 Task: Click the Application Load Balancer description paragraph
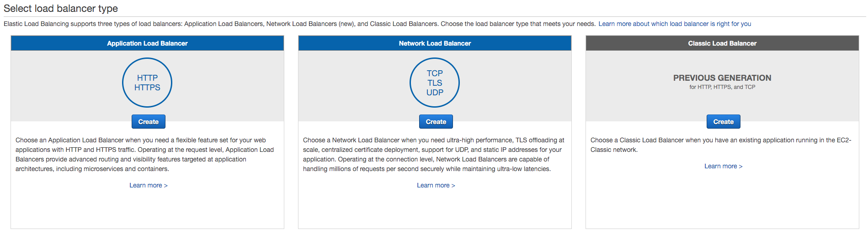click(x=145, y=155)
